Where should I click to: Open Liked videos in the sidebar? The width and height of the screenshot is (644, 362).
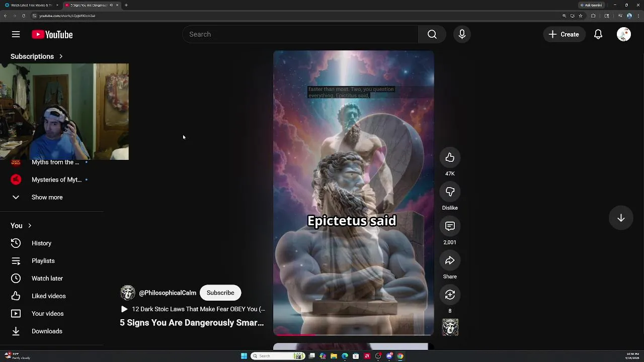tap(51, 296)
